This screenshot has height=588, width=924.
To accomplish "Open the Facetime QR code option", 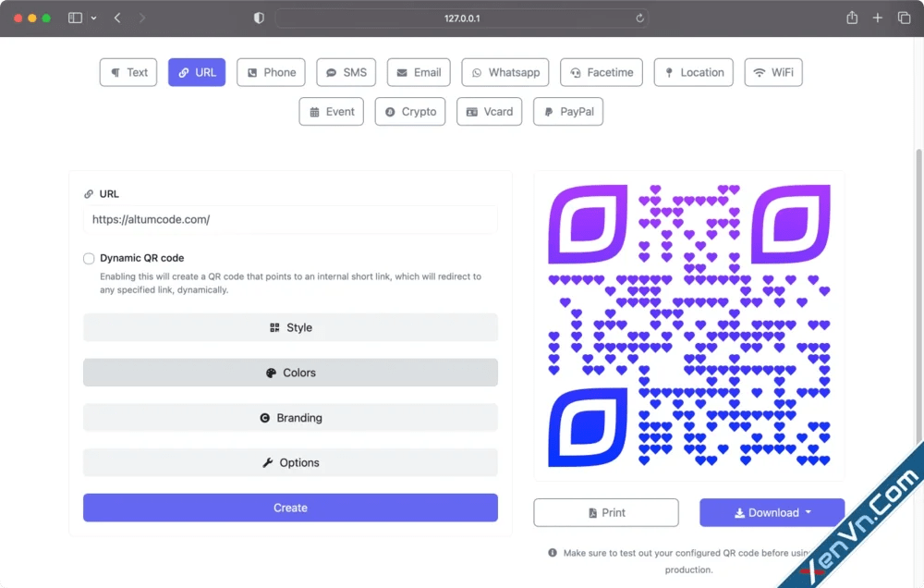I will [x=601, y=72].
